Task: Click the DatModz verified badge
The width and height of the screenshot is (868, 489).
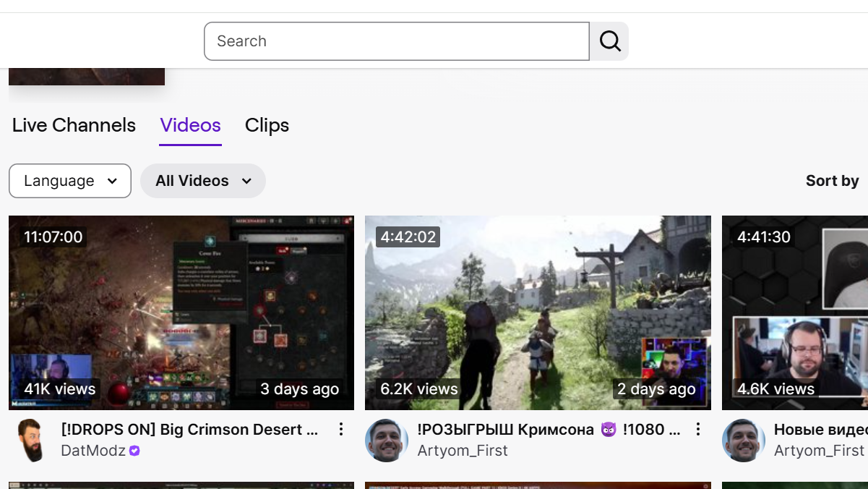Action: coord(134,451)
